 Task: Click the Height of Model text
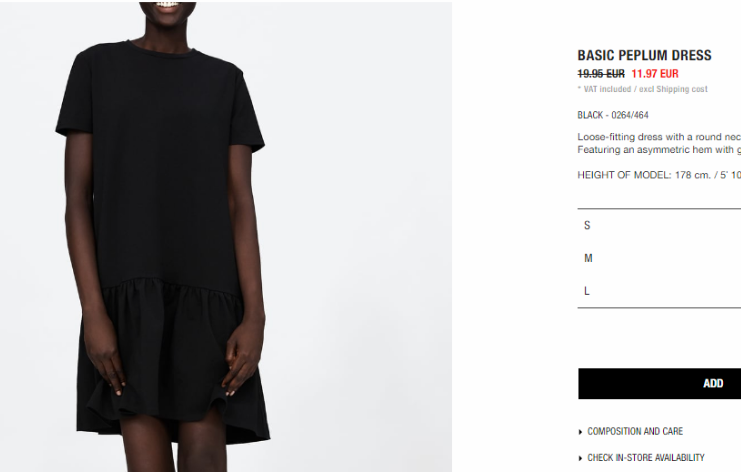coord(659,175)
